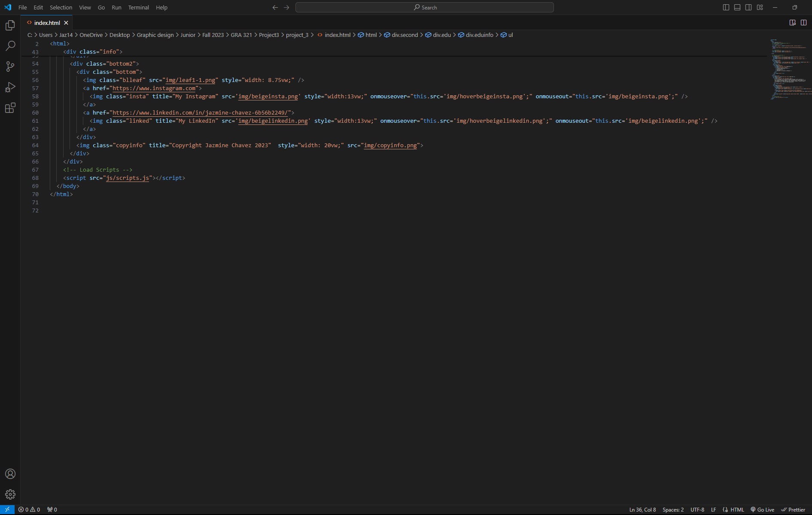Click the minimap code overview
The image size is (812, 515).
pyautogui.click(x=788, y=69)
